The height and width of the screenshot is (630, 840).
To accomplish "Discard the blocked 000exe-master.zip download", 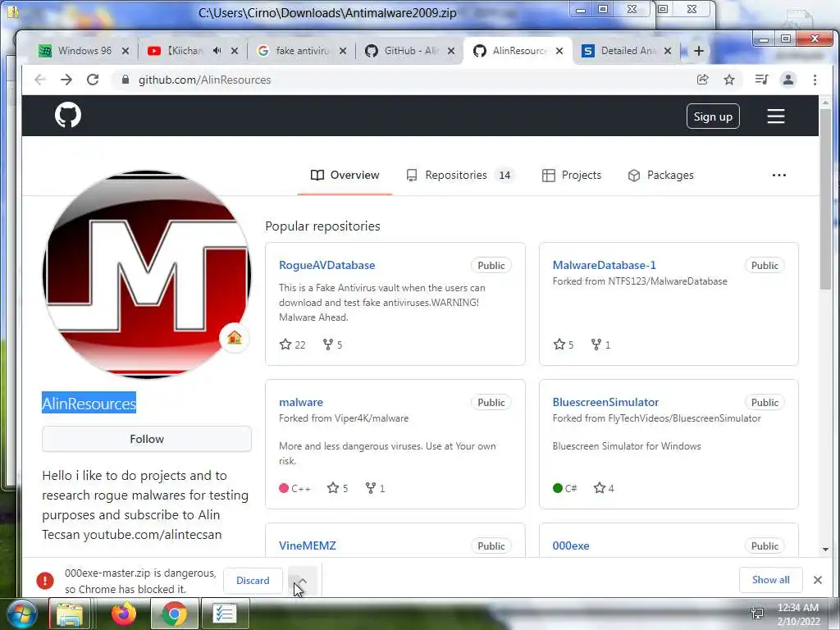I will click(x=253, y=580).
